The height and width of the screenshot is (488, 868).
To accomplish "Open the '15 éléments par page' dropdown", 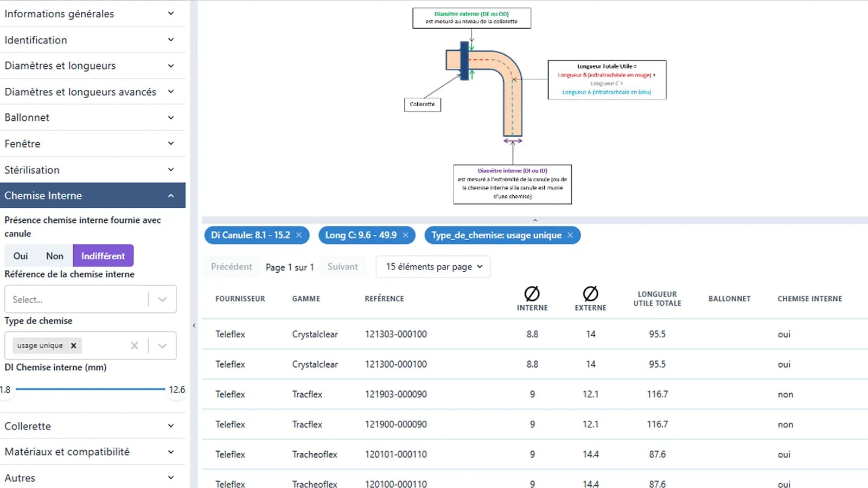I will (433, 267).
